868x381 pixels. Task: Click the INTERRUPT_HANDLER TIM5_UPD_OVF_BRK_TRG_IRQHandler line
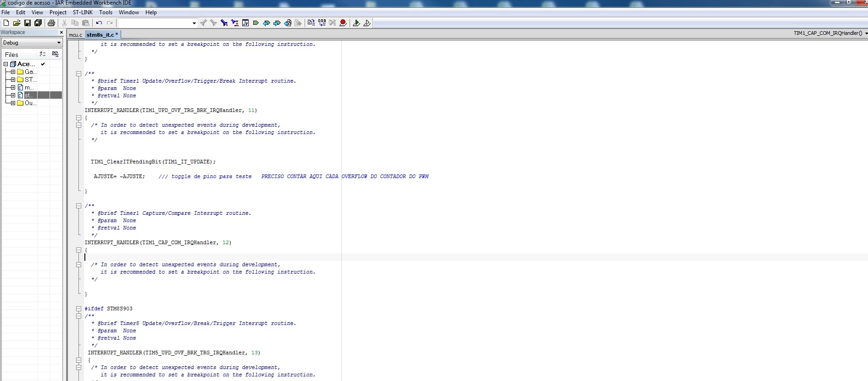174,353
